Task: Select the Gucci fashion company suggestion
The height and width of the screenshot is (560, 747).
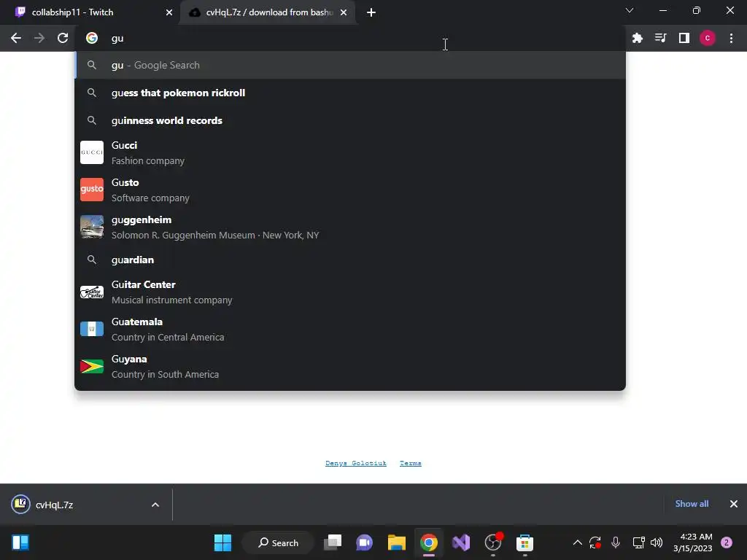Action: (350, 153)
